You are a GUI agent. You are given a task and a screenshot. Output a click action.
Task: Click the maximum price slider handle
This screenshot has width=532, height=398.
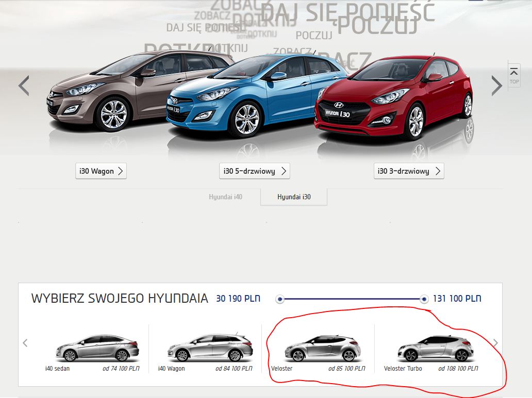click(424, 299)
